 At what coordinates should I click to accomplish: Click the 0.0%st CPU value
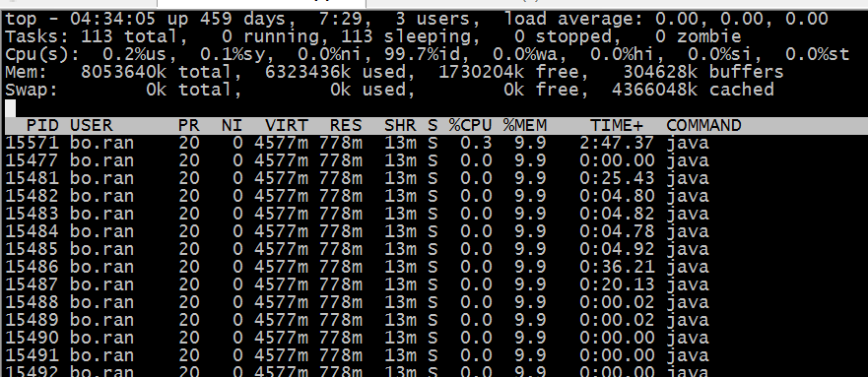click(817, 55)
